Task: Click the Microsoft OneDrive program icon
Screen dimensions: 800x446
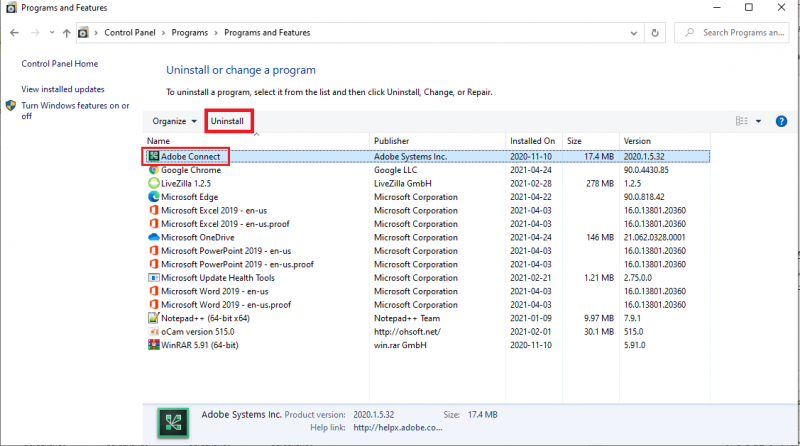Action: point(153,238)
